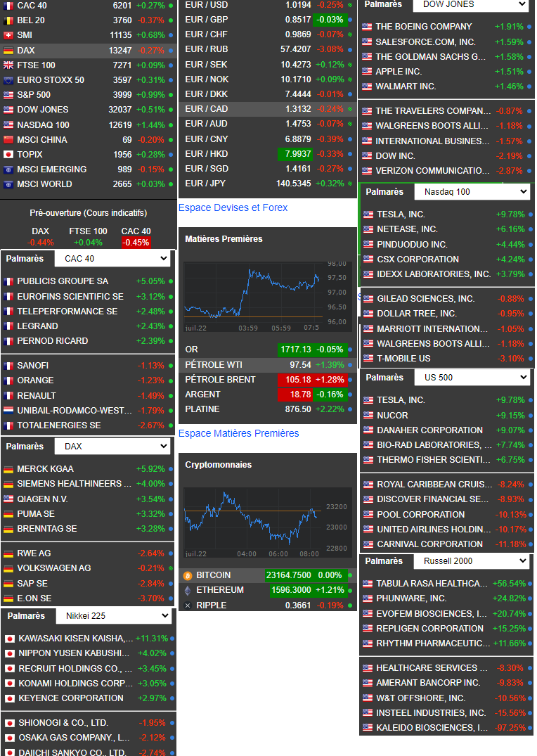Click the Swiss flag icon next to SMI
Image resolution: width=537 pixels, height=756 pixels.
click(8, 35)
